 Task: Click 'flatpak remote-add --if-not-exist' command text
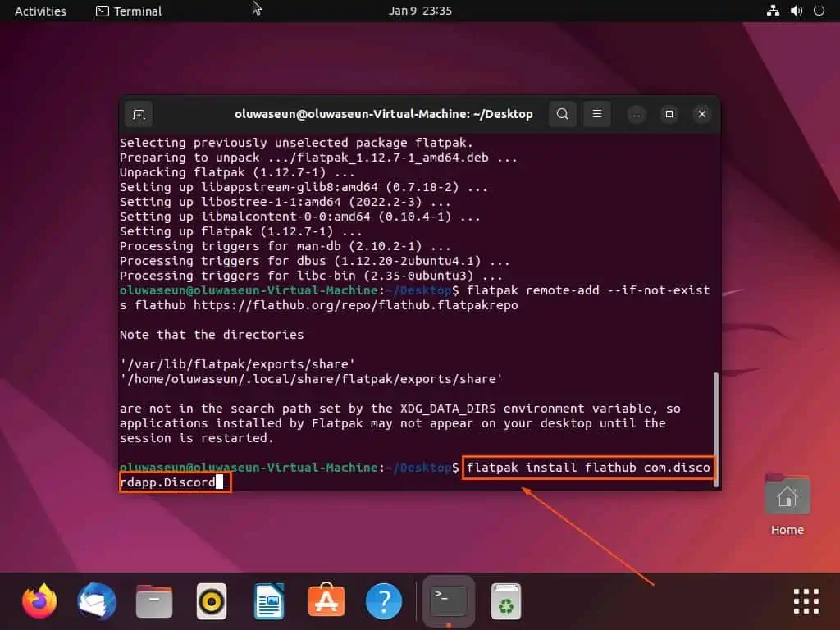[588, 290]
